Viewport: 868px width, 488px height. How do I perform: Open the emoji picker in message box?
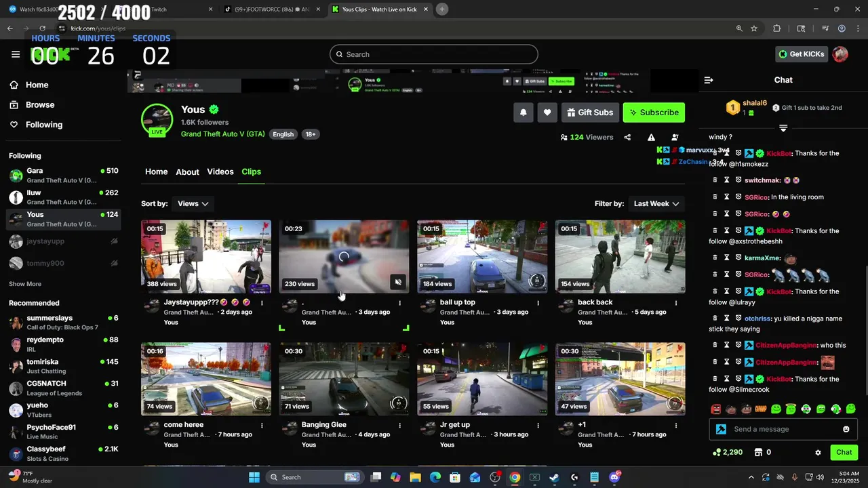point(846,429)
